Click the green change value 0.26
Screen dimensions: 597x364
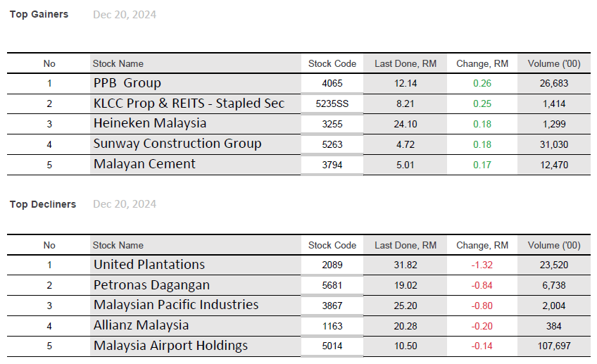(x=482, y=83)
